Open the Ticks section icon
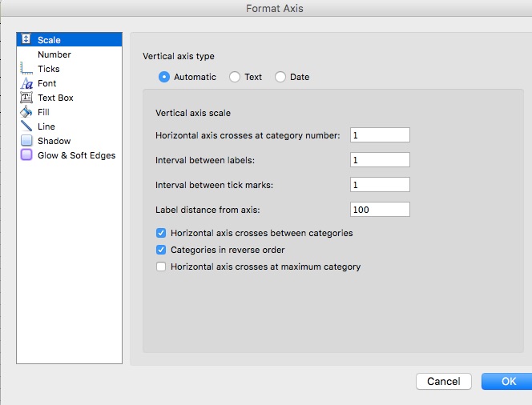Image resolution: width=532 pixels, height=405 pixels. [26, 68]
